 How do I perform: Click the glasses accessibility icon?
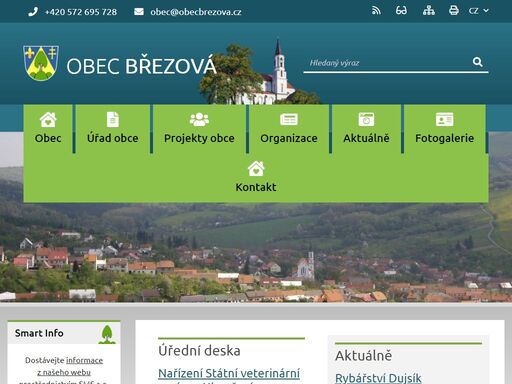[401, 11]
